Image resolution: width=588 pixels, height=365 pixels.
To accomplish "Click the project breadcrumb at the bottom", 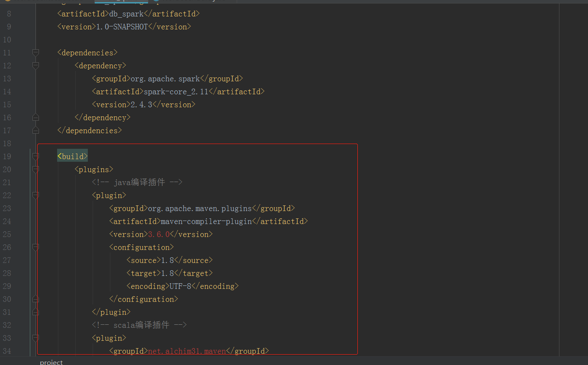I will (51, 362).
